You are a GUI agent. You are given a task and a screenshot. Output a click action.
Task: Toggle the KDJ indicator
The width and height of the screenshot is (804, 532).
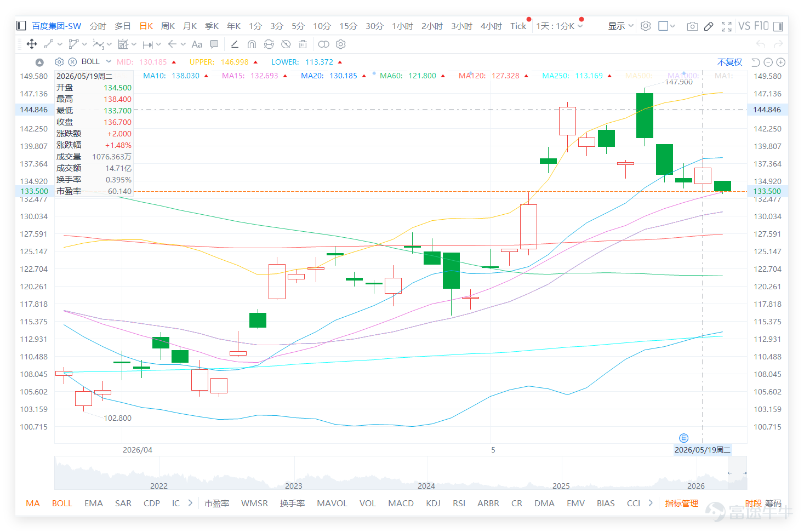[433, 503]
